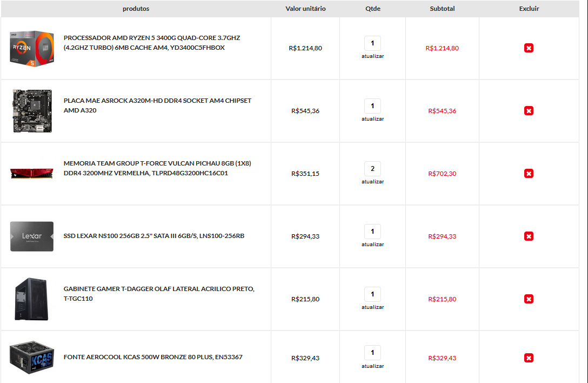Remove the T-Dagger Olaf case item
588x383 pixels.
(x=529, y=299)
